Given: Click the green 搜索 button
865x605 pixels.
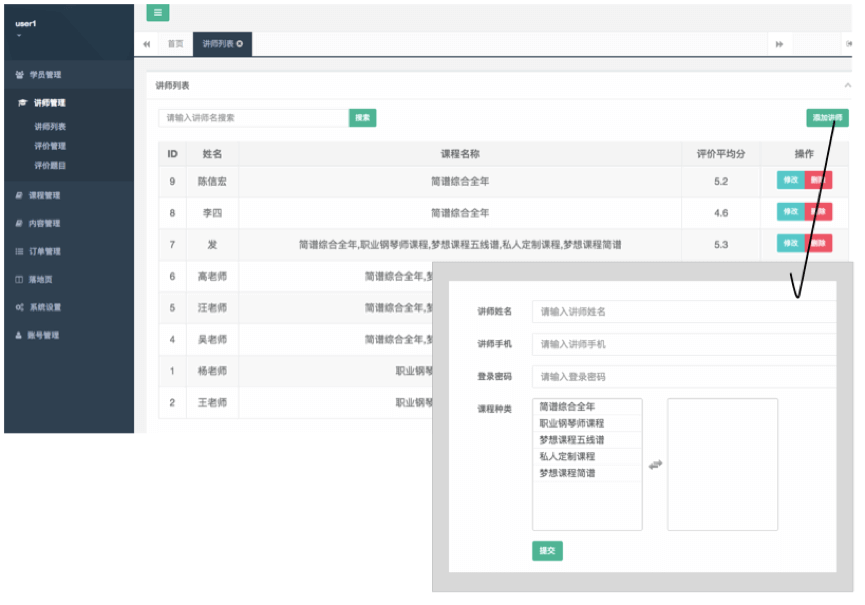Looking at the screenshot, I should coord(362,118).
